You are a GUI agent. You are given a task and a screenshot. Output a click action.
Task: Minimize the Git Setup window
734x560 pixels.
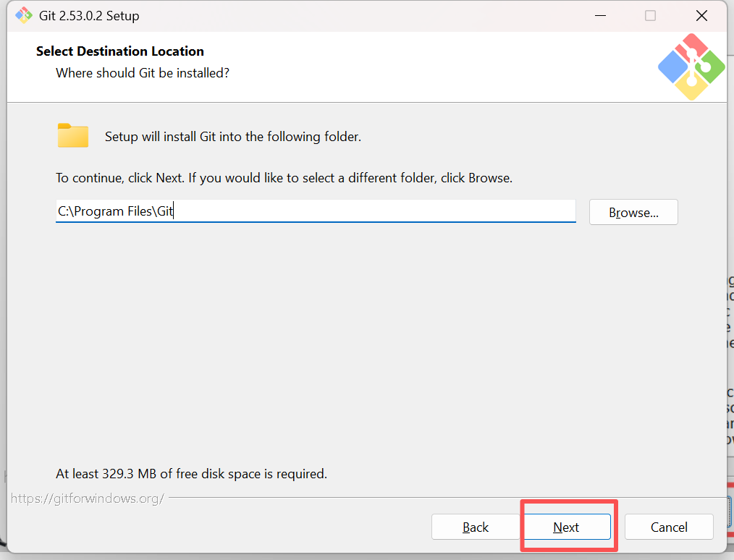(x=601, y=15)
